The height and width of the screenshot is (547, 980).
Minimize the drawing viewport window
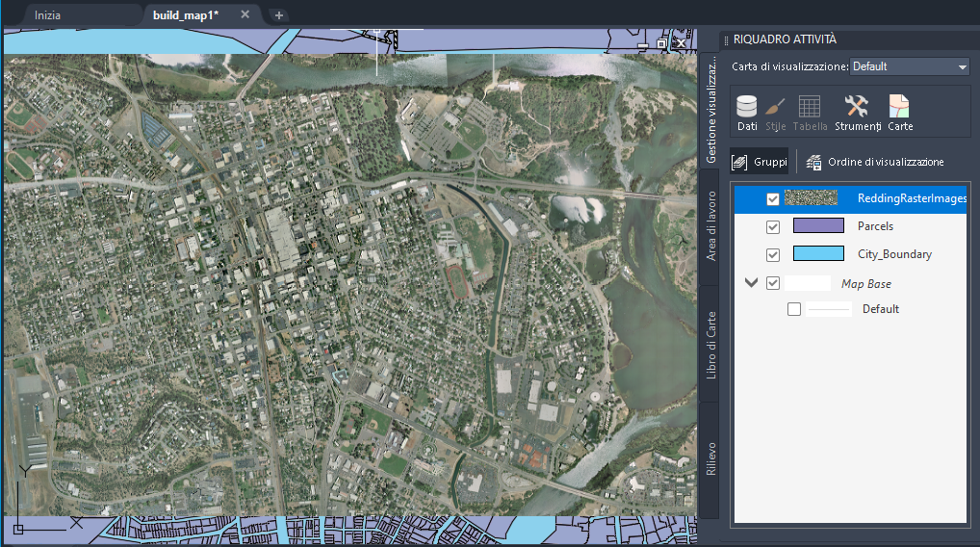click(x=642, y=45)
